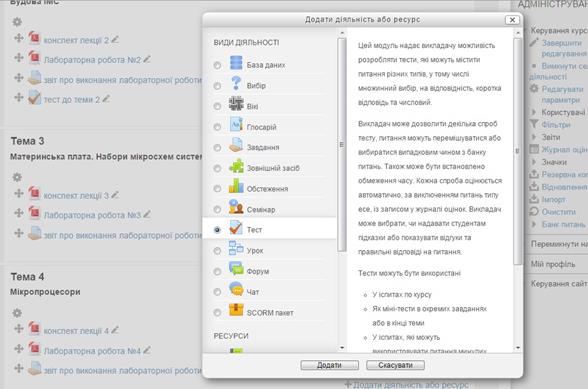Open конспект лекції 3 link
The height and width of the screenshot is (389, 588).
coord(76,196)
